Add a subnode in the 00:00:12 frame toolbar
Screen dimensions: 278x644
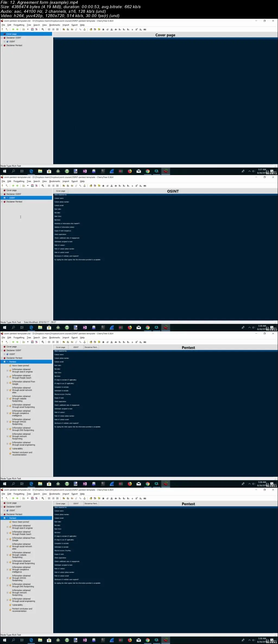coord(7,29)
